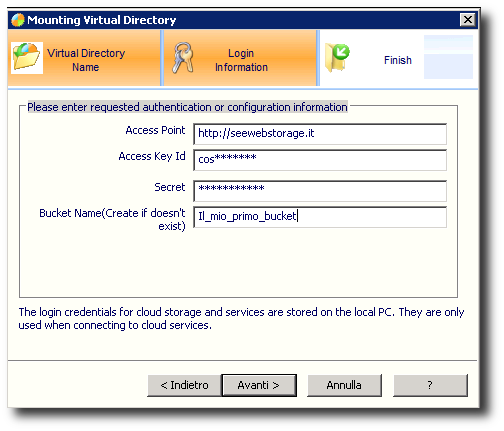Viewport: 504px width, 431px height.
Task: Open help with the ? button
Action: (x=430, y=385)
